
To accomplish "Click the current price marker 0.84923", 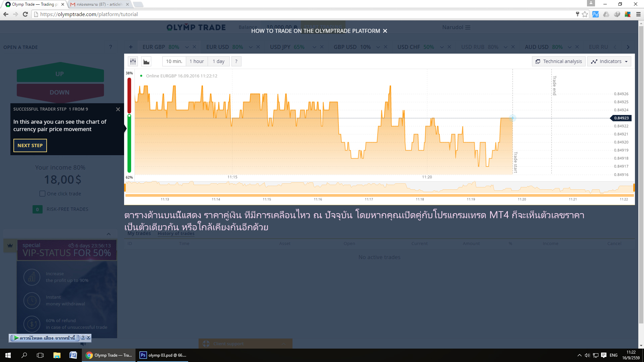I will 621,118.
